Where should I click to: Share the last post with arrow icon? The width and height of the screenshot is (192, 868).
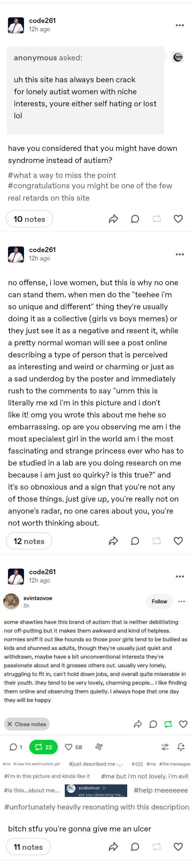coord(113,847)
